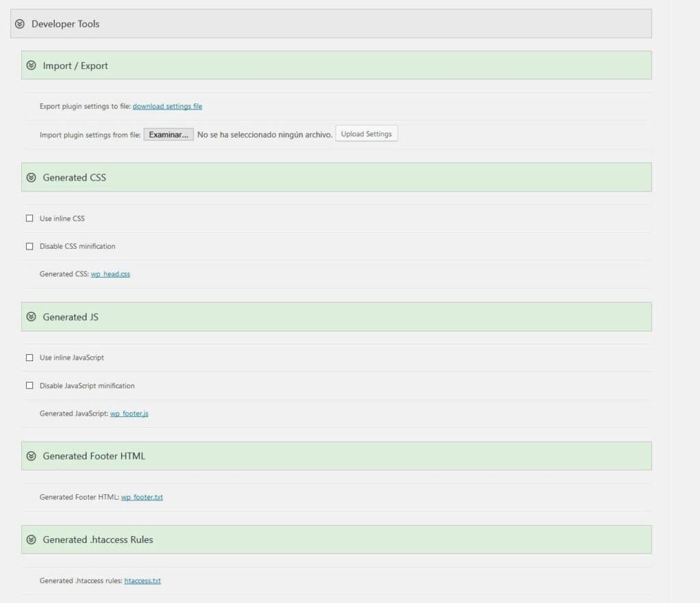Click 'Import plugin settings from file:' label

click(90, 135)
